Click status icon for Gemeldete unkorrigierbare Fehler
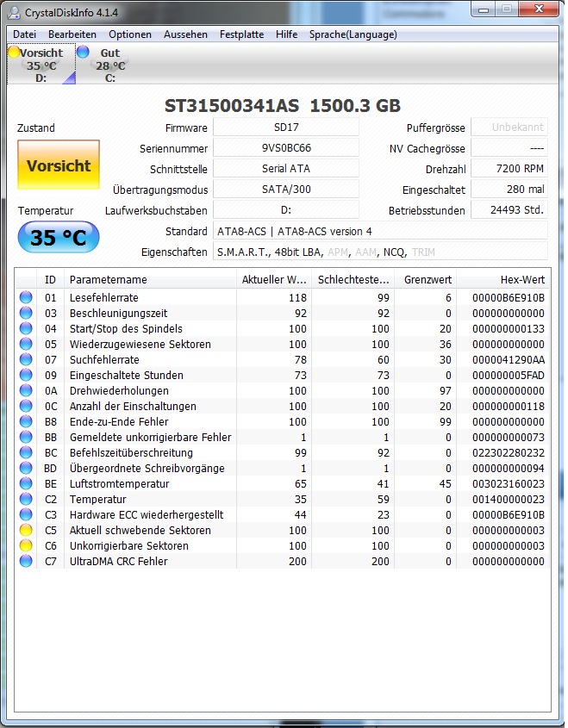 [26, 437]
